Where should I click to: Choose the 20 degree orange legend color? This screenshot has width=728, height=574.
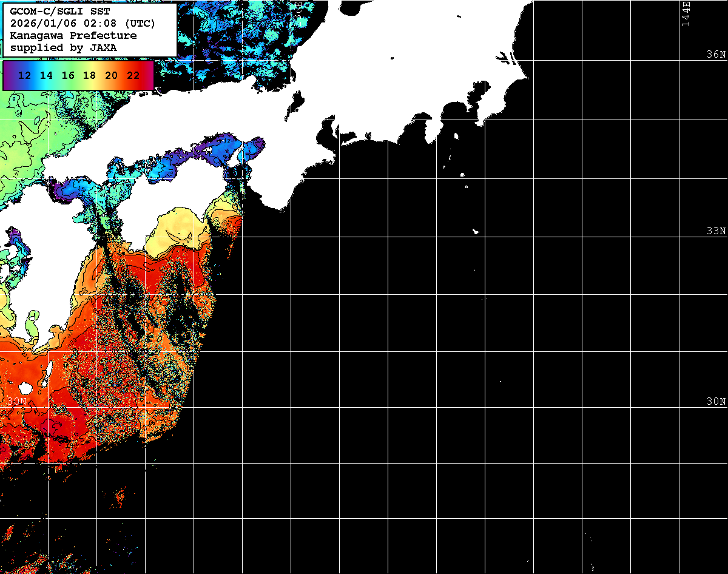tap(111, 76)
